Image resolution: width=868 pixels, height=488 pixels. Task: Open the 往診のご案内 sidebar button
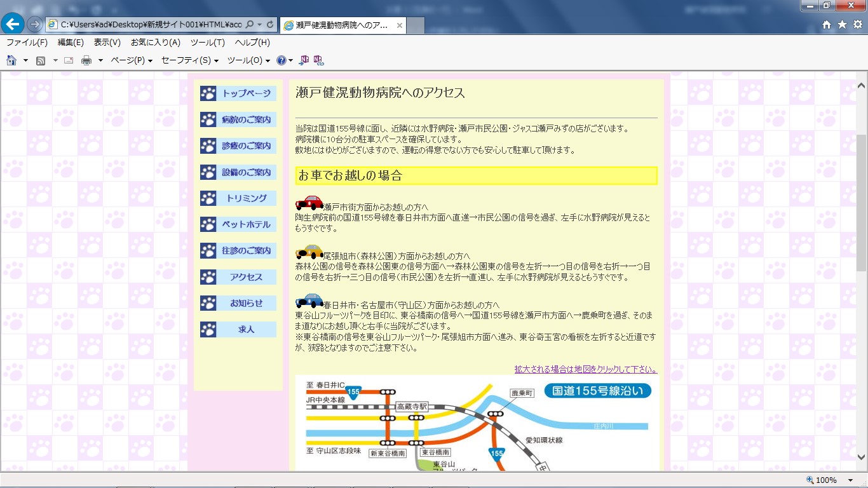[238, 251]
